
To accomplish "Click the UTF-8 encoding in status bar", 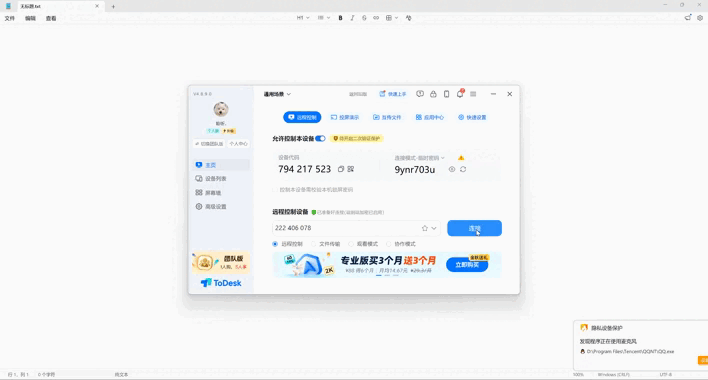I will click(x=666, y=375).
